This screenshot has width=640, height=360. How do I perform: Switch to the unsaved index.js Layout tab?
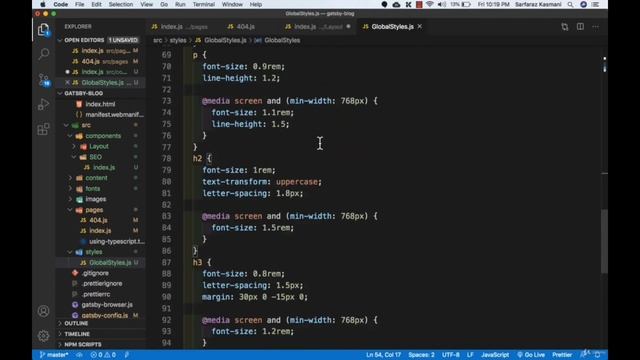[317, 27]
